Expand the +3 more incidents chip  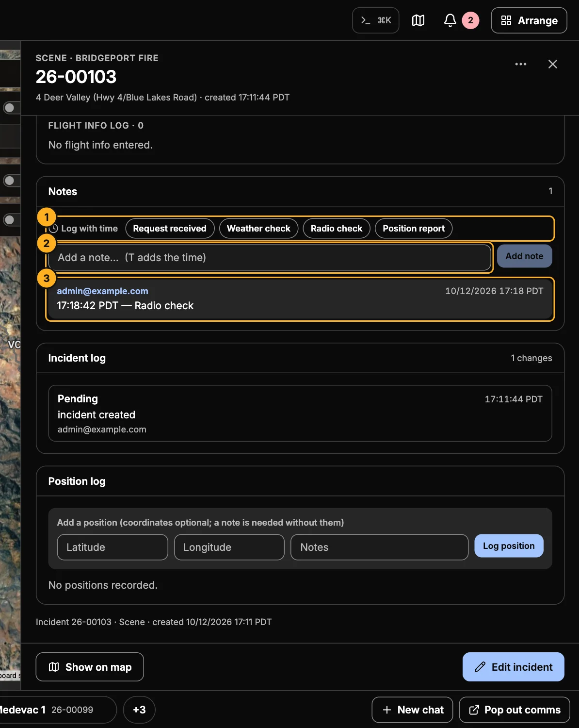click(x=139, y=710)
